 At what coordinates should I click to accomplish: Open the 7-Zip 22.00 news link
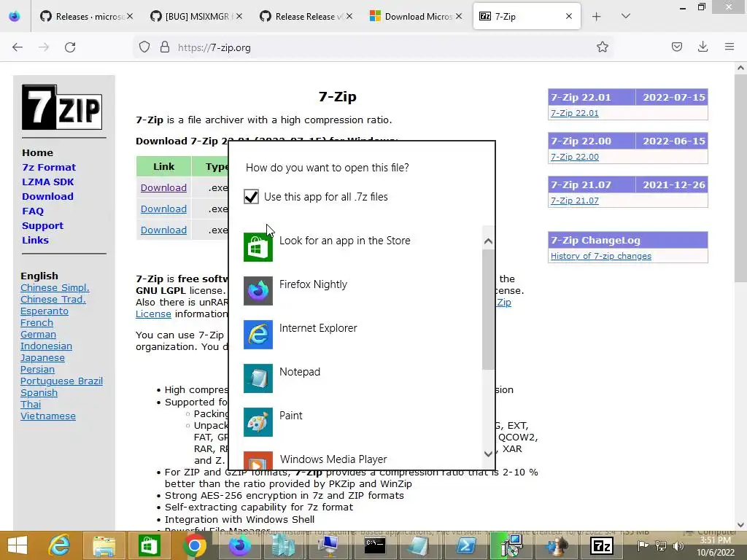[x=575, y=157]
